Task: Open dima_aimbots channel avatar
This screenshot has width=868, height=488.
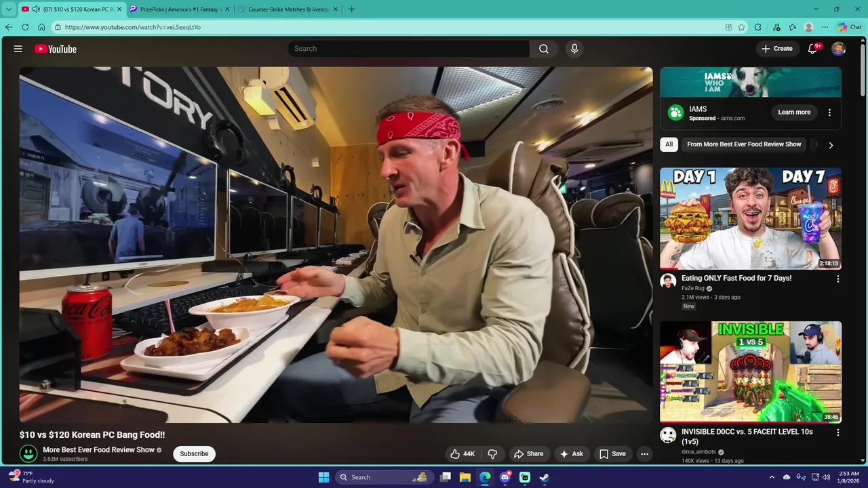Action: pos(668,435)
